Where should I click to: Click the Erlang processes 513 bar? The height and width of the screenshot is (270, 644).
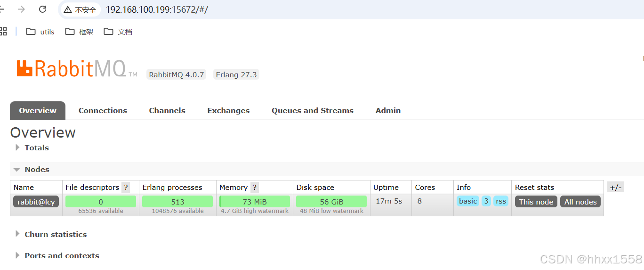click(177, 202)
